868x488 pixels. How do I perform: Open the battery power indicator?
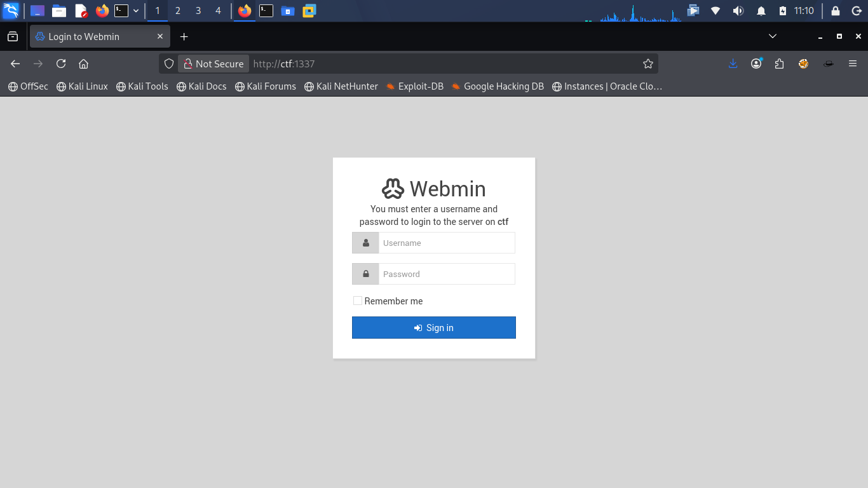(783, 10)
